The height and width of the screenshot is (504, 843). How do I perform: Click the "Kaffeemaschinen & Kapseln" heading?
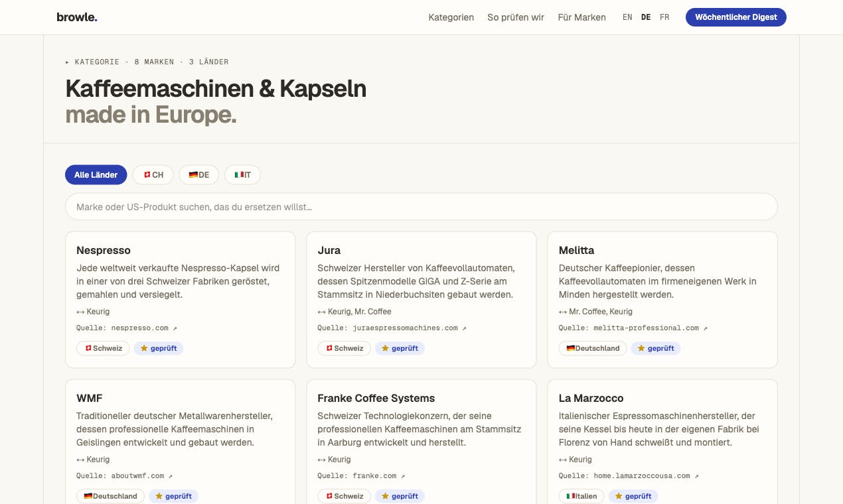pos(216,89)
